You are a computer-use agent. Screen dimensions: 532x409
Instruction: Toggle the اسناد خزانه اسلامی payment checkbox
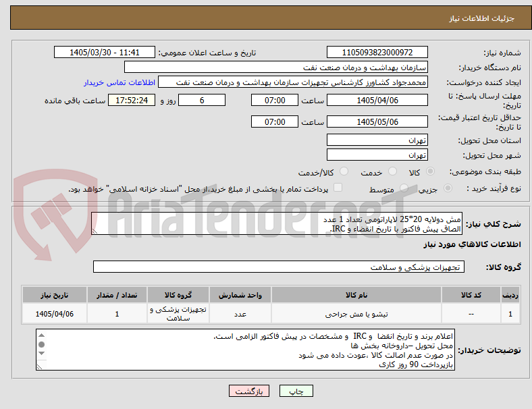click(x=338, y=188)
